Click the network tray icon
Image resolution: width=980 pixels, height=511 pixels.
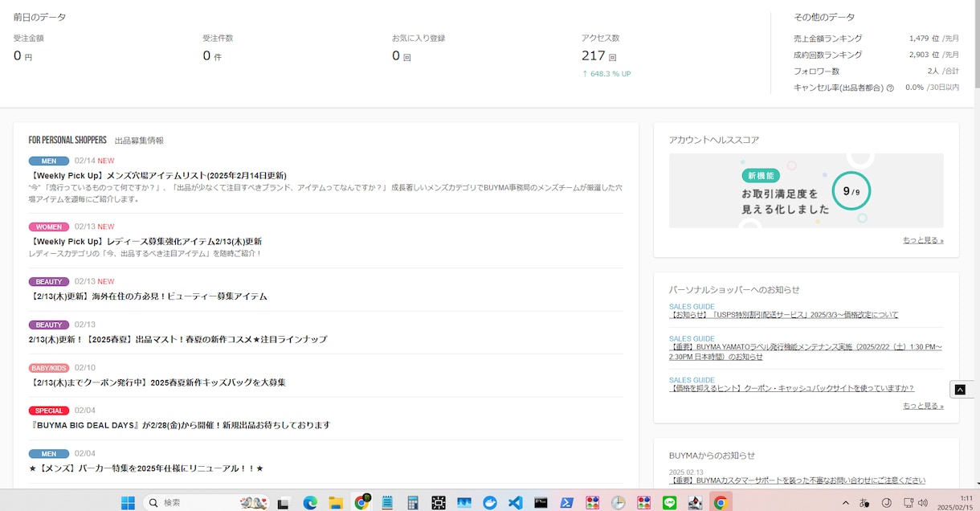tap(907, 503)
